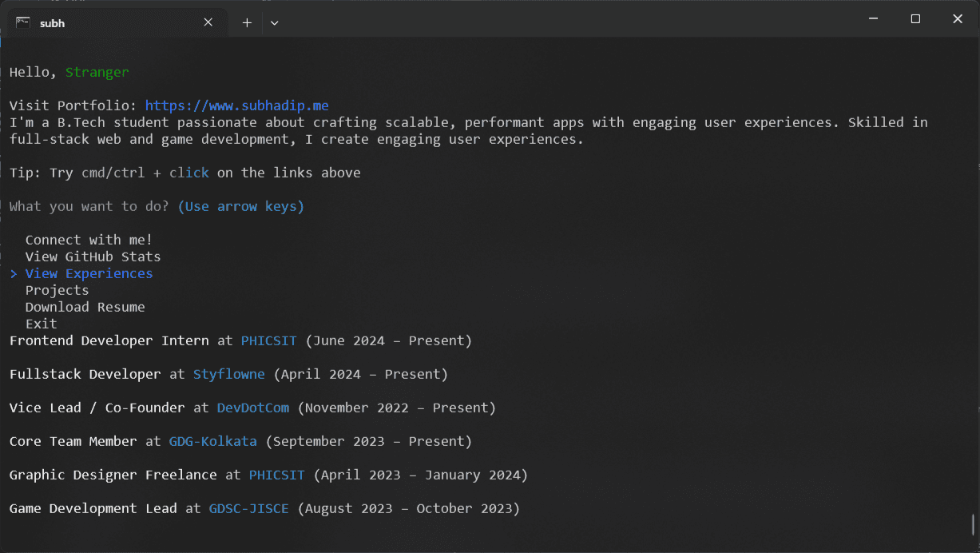The image size is (980, 553).
Task: Click the Exit menu option
Action: pos(42,324)
